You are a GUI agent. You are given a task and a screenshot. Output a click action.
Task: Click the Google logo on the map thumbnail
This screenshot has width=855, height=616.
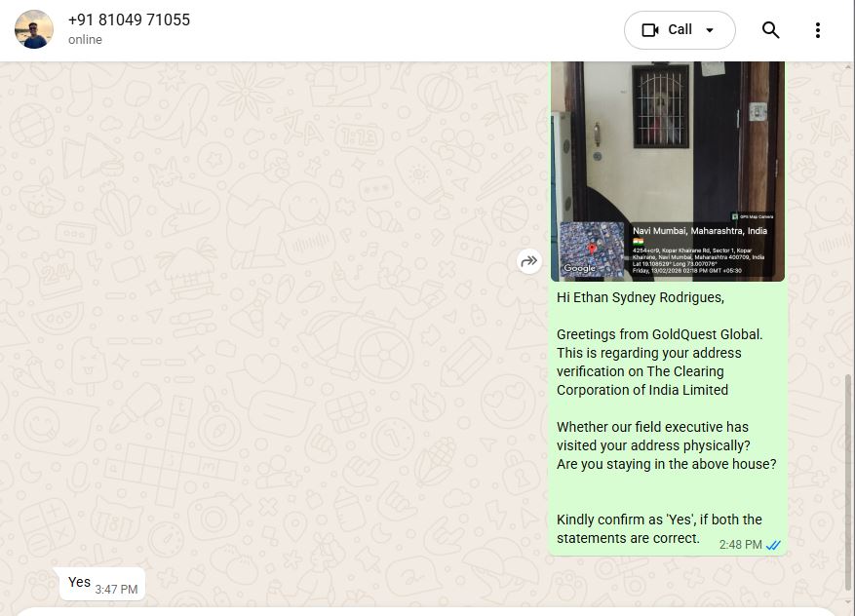click(x=579, y=268)
